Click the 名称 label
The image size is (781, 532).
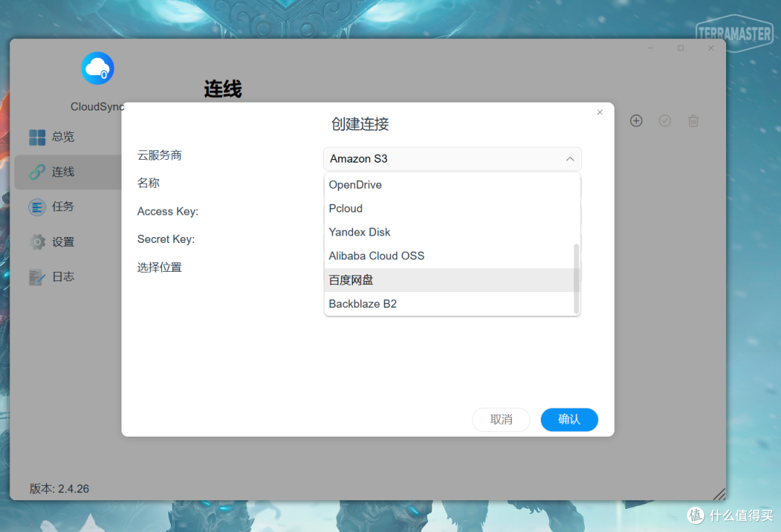click(x=148, y=183)
